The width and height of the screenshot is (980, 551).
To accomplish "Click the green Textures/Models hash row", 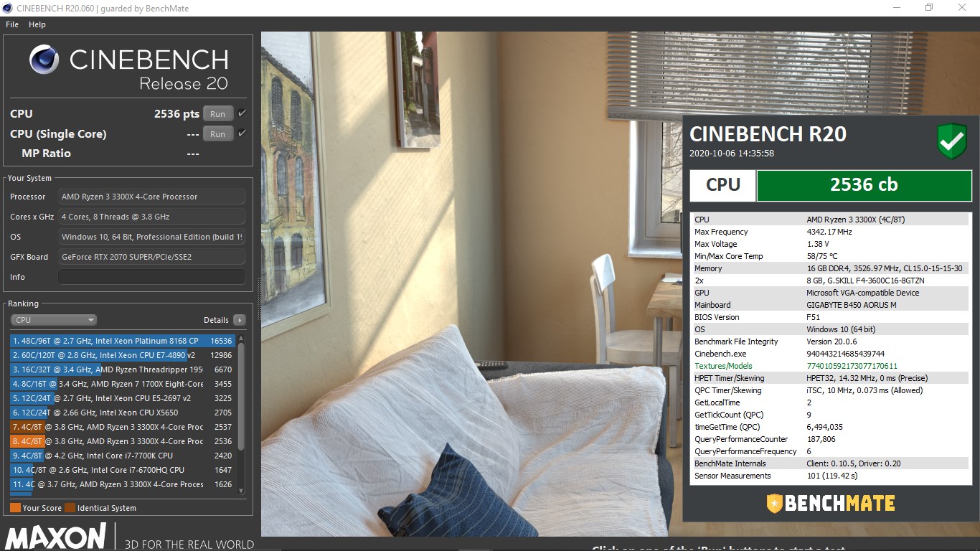I will tap(829, 366).
